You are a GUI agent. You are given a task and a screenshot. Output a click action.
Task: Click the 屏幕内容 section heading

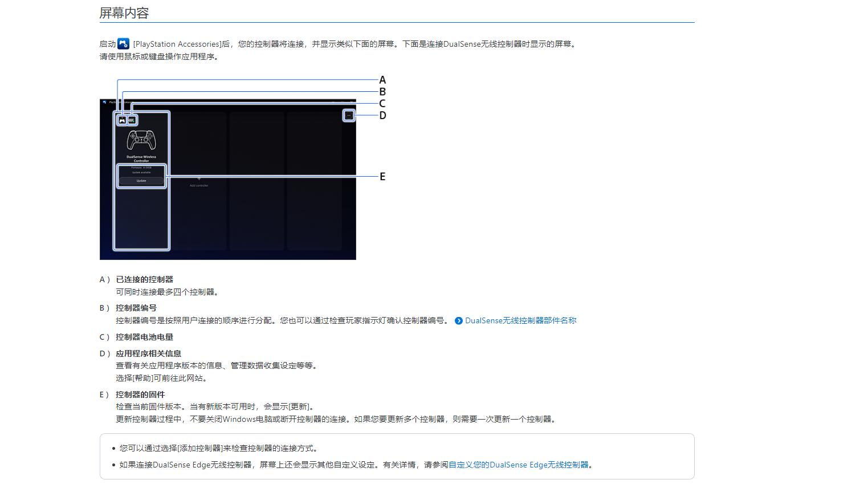coord(124,13)
